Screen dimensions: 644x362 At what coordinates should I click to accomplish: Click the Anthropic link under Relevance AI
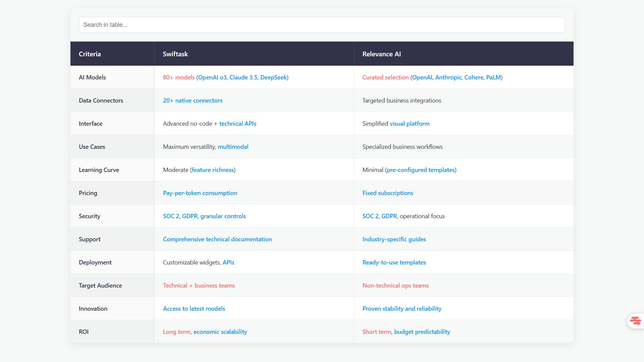tap(448, 77)
